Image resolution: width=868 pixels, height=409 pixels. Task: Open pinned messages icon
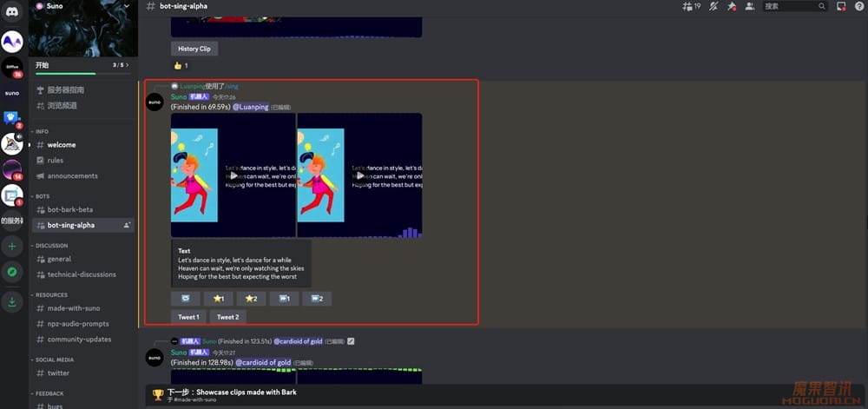pos(731,6)
